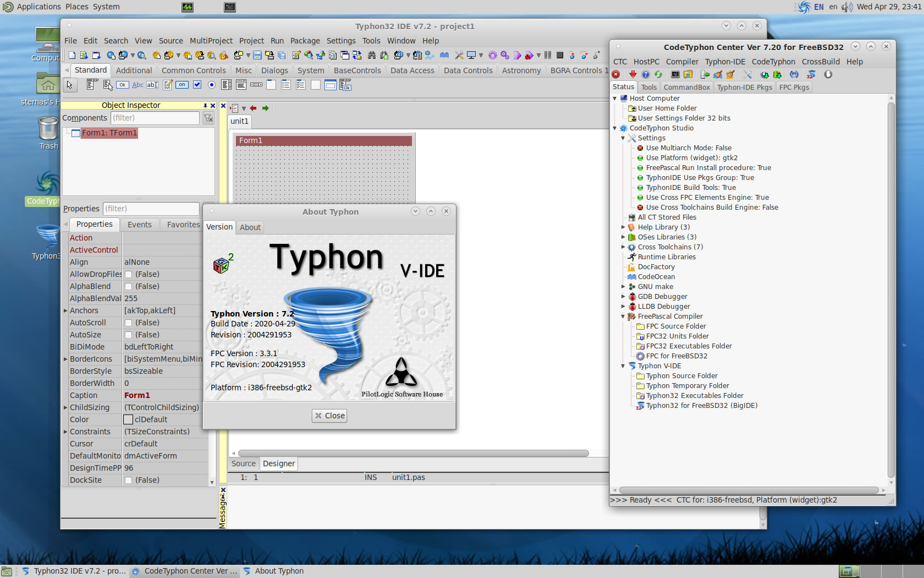924x578 pixels.
Task: Expand the BorderIcons property
Action: [65, 359]
